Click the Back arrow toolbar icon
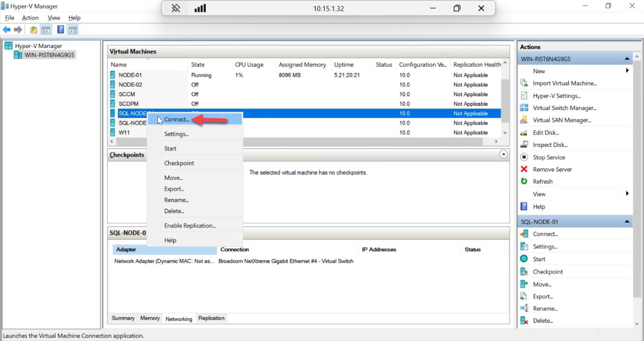The width and height of the screenshot is (644, 341). point(7,30)
